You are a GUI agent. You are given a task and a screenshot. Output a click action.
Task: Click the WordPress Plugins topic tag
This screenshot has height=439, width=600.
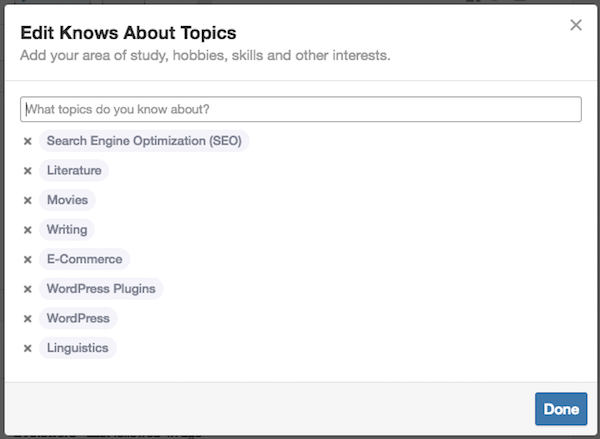click(x=101, y=289)
